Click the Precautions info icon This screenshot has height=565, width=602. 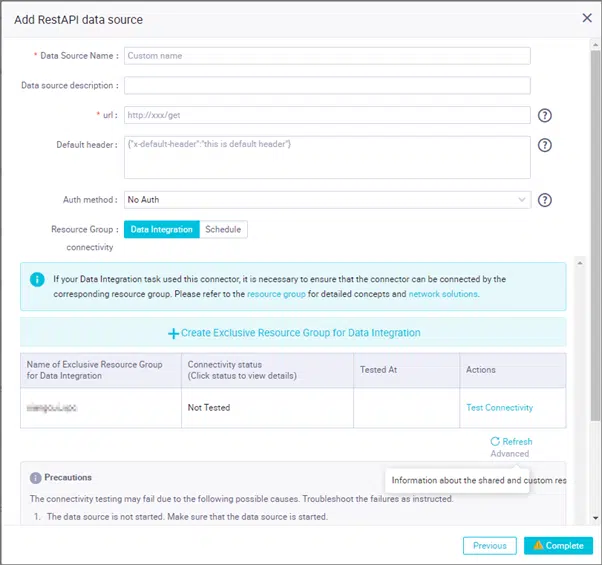pyautogui.click(x=35, y=477)
